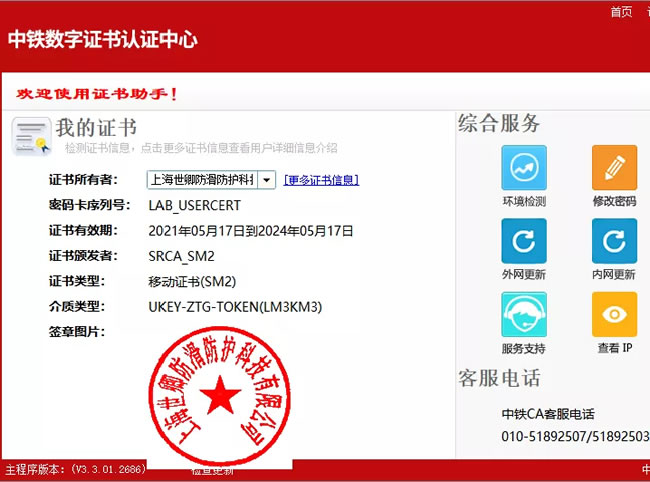Image resolution: width=650 pixels, height=482 pixels.
Task: Click the version text V3.3.01.2686
Action: (109, 469)
